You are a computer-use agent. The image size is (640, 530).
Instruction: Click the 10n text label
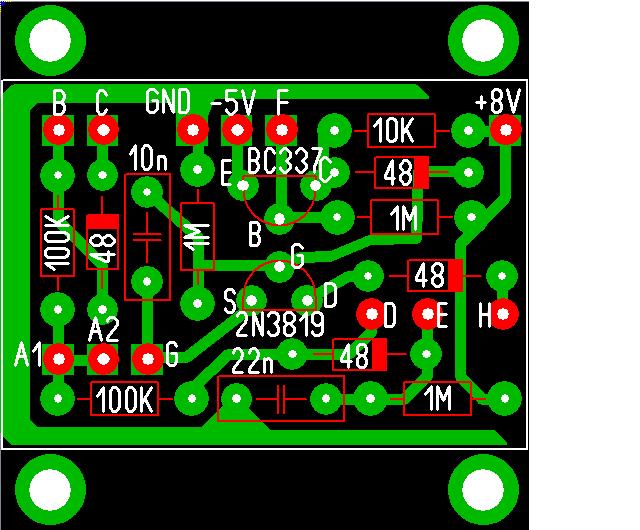click(x=148, y=158)
